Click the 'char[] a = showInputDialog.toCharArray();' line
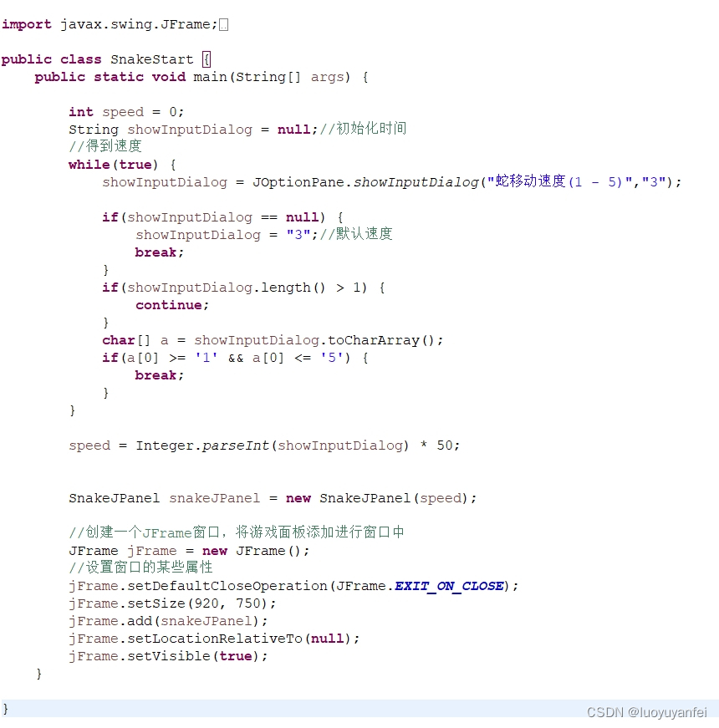 pyautogui.click(x=273, y=340)
